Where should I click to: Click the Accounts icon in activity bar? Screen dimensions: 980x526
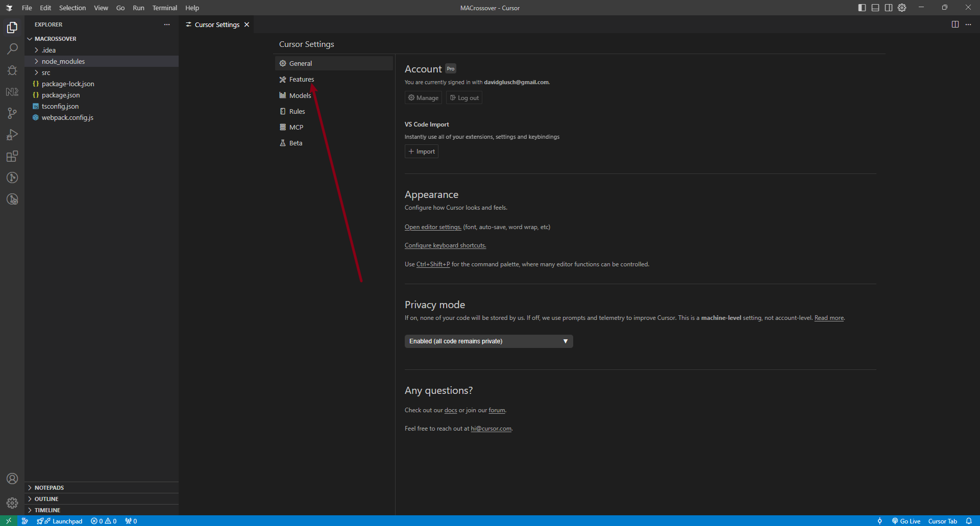click(12, 479)
